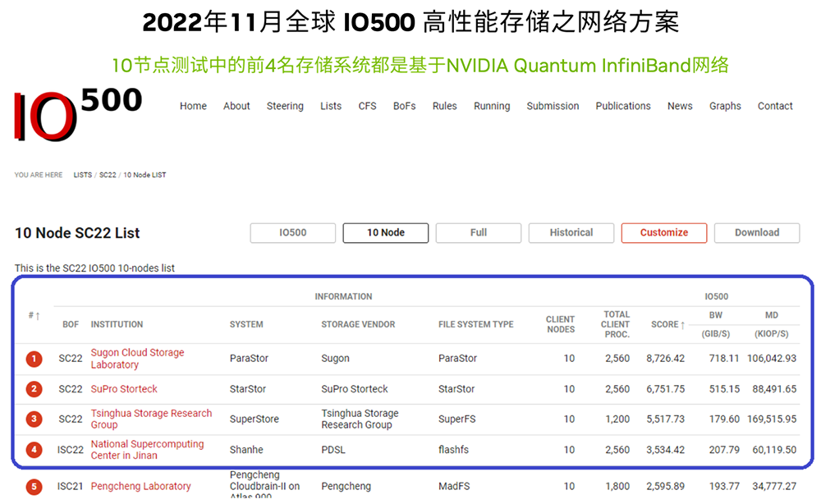
Task: Click the TOTAL CLIENT PROC. header
Action: pos(616,324)
